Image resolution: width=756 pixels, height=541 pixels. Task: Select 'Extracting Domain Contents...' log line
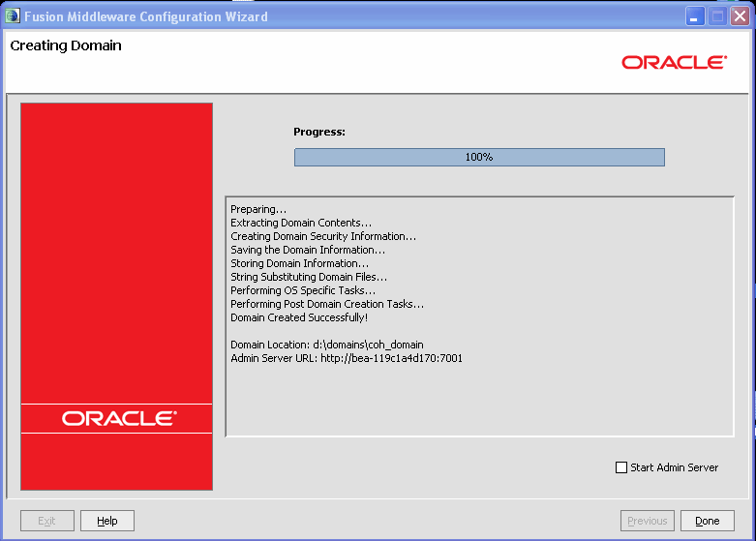[x=301, y=223]
